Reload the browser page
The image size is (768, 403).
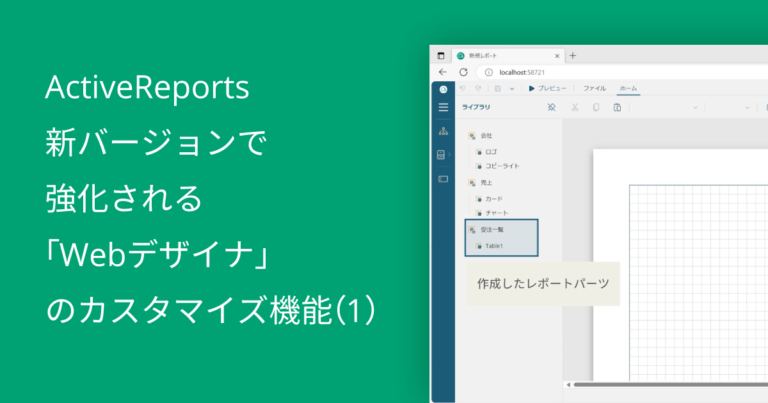coord(463,72)
